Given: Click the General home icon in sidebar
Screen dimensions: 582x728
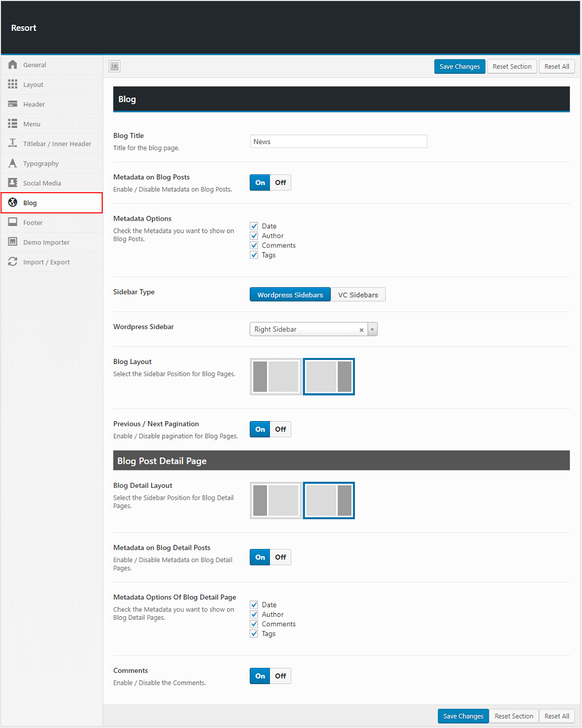Looking at the screenshot, I should [12, 65].
